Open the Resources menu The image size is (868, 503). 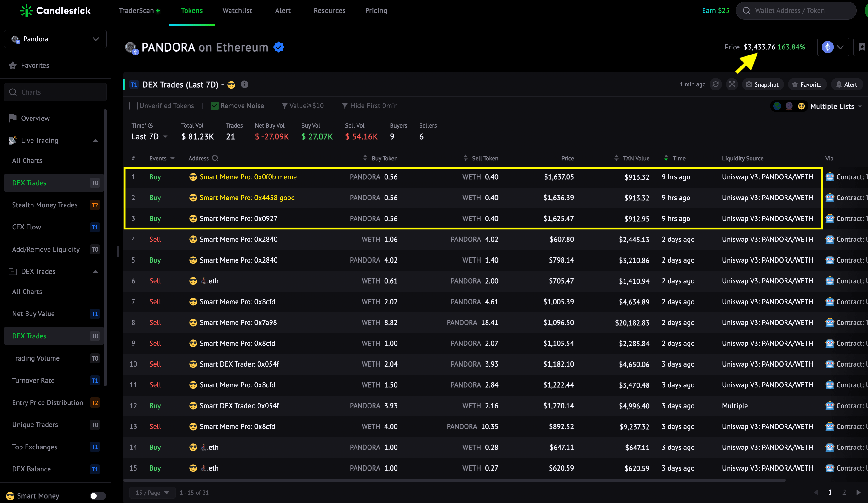[329, 11]
